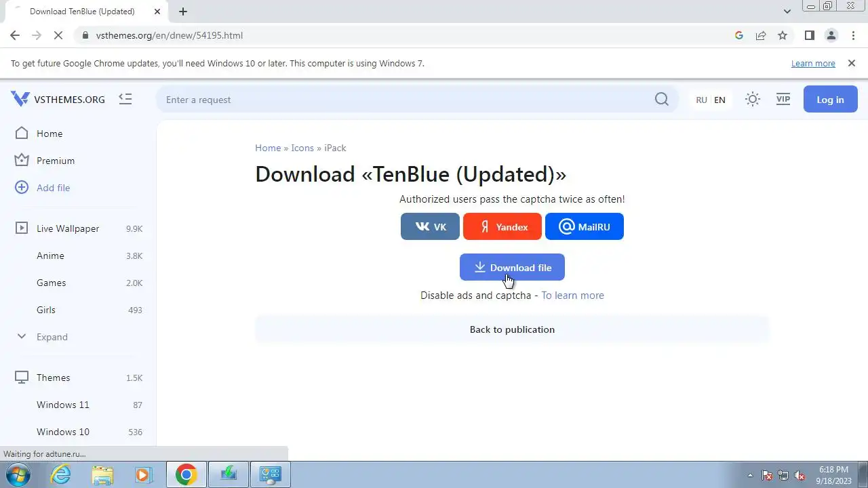Open Themes category in sidebar

click(x=53, y=378)
